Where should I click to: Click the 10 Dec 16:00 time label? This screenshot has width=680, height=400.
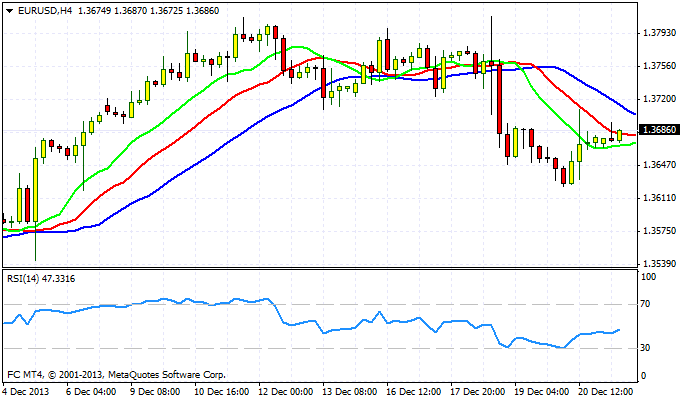pyautogui.click(x=222, y=392)
